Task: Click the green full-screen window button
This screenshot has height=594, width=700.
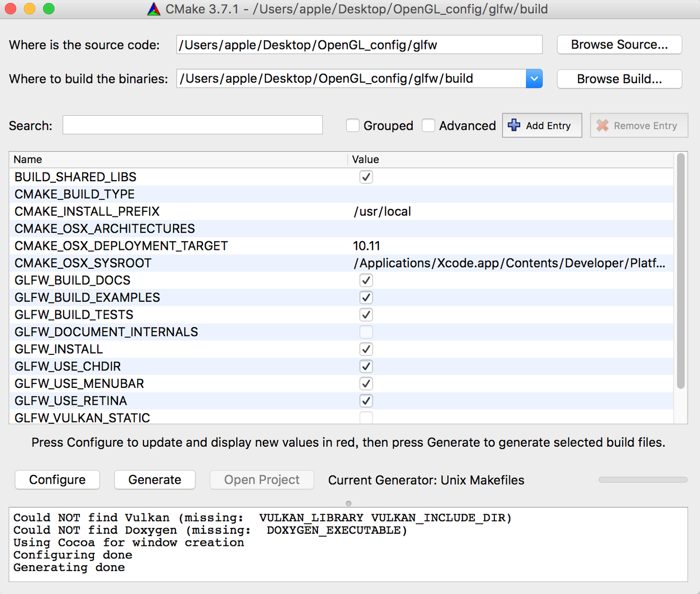Action: (49, 9)
